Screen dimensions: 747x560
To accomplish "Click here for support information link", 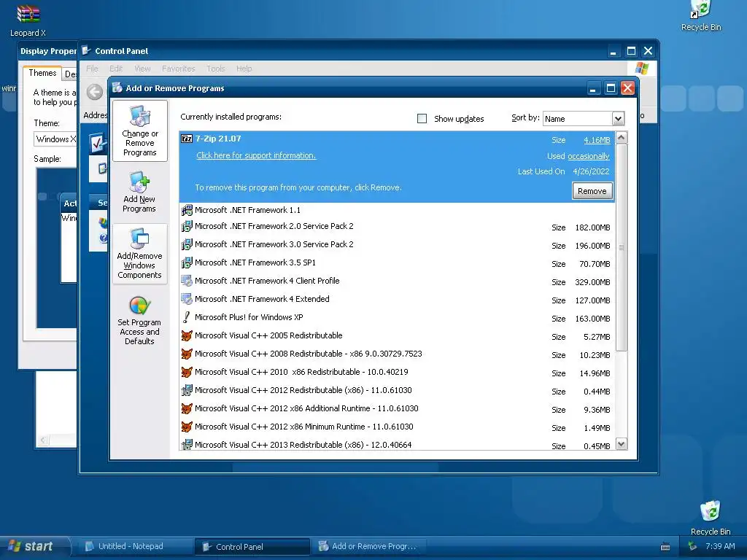I will point(256,155).
